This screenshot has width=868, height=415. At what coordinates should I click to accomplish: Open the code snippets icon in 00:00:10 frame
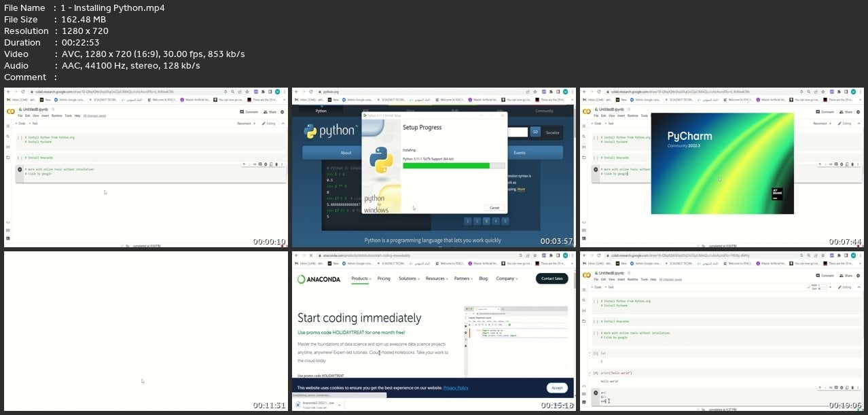tap(7, 222)
